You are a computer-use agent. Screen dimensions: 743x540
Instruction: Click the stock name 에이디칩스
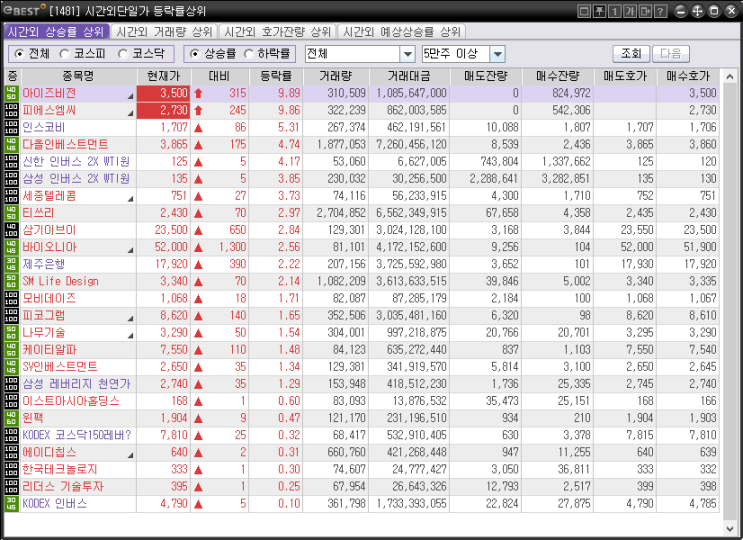pos(49,452)
